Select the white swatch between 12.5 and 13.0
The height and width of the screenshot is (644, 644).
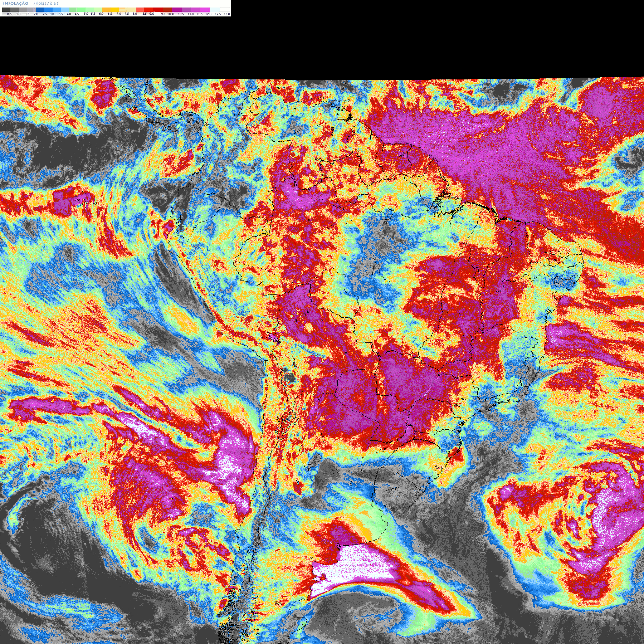pyautogui.click(x=225, y=10)
